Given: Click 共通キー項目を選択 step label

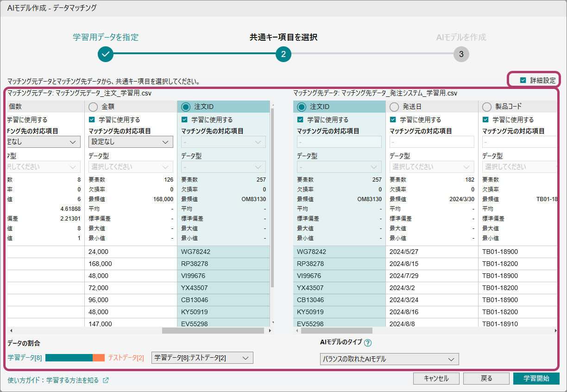Looking at the screenshot, I should [283, 37].
